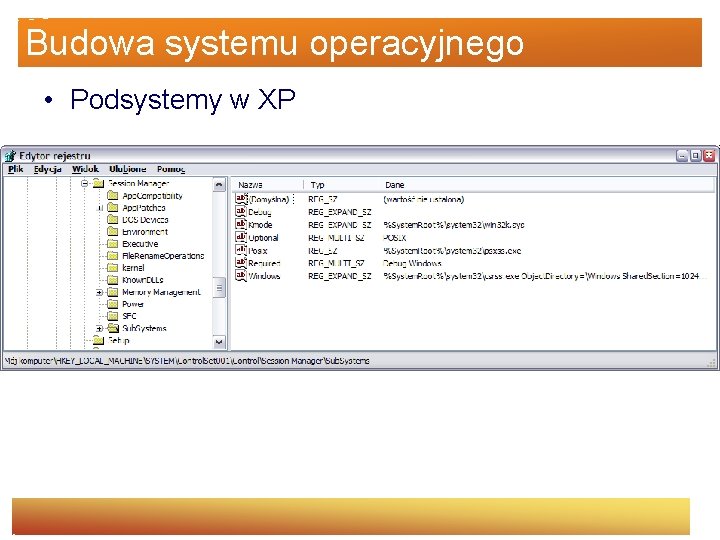Click the kernel folder icon

[x=113, y=268]
